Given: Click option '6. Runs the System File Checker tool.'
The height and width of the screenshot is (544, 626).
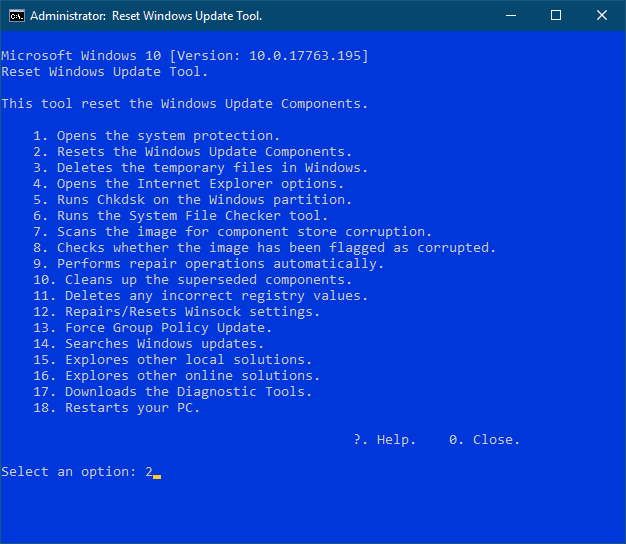Looking at the screenshot, I should (x=180, y=216).
